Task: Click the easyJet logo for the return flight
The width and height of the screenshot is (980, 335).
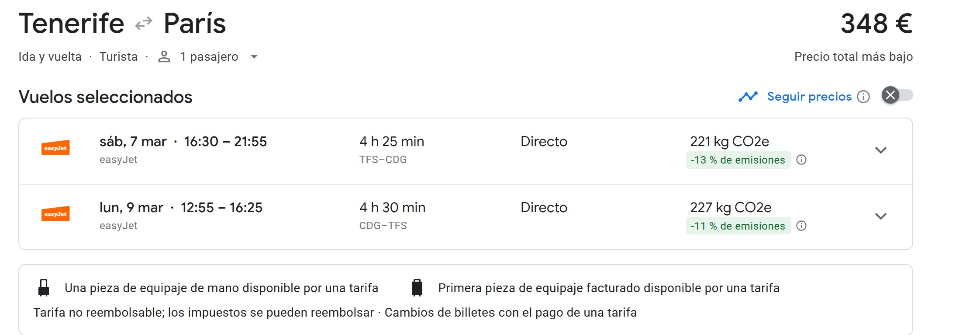Action: click(x=55, y=214)
